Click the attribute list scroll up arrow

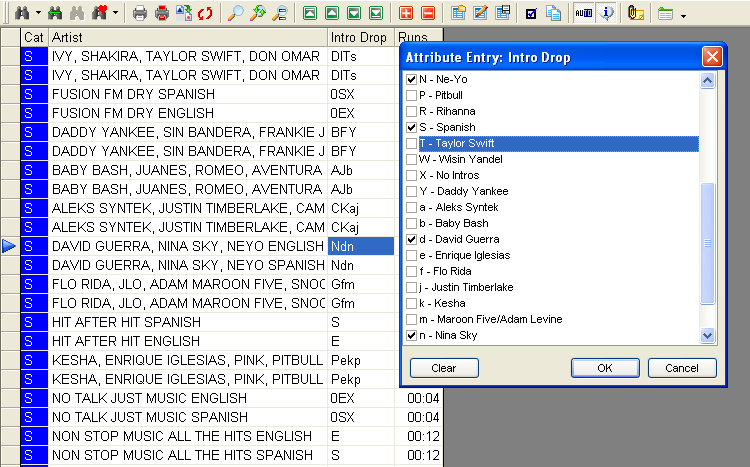[707, 80]
